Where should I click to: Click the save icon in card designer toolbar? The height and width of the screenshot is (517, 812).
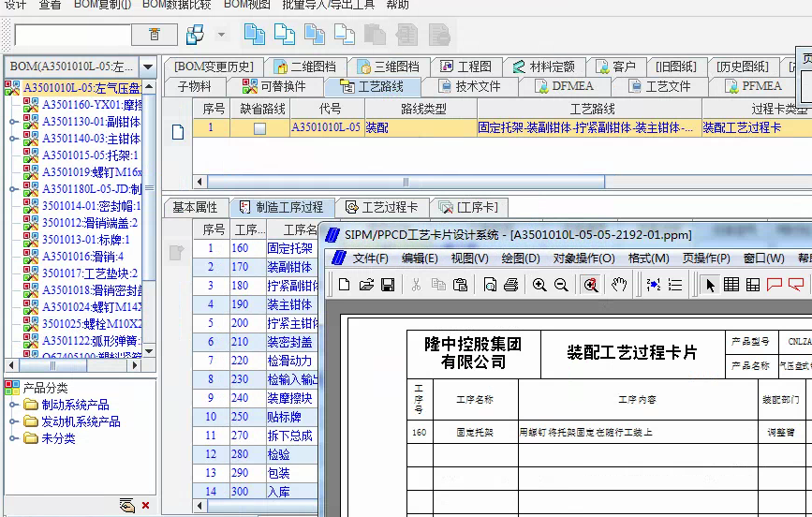click(x=387, y=285)
